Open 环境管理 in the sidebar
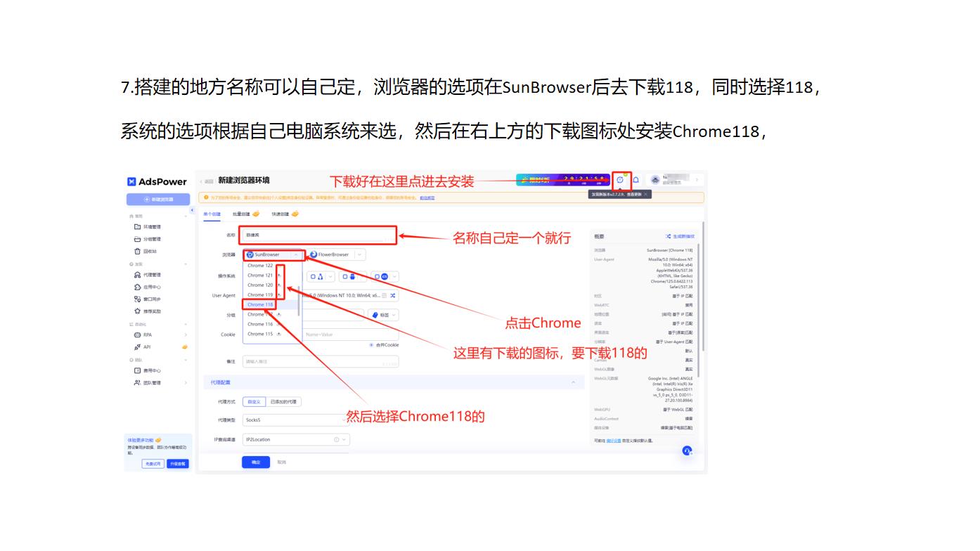This screenshot has height=551, width=980. tap(148, 227)
